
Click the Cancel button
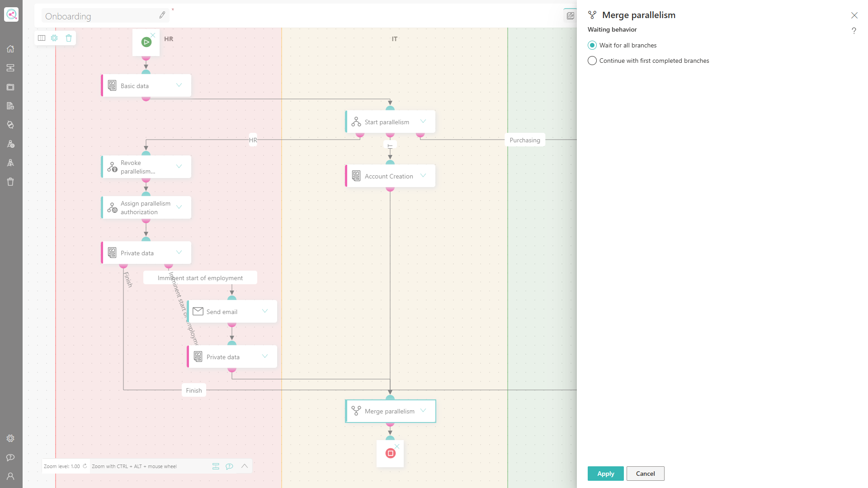click(x=646, y=474)
